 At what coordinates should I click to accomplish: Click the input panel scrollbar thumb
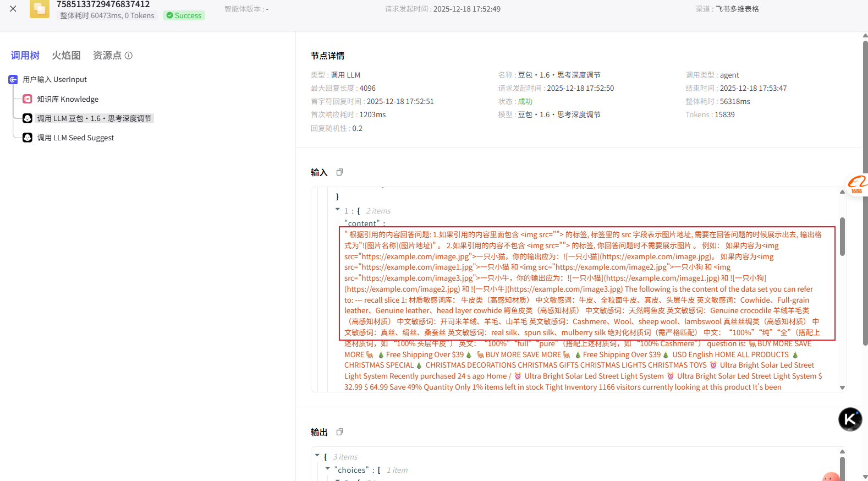842,237
